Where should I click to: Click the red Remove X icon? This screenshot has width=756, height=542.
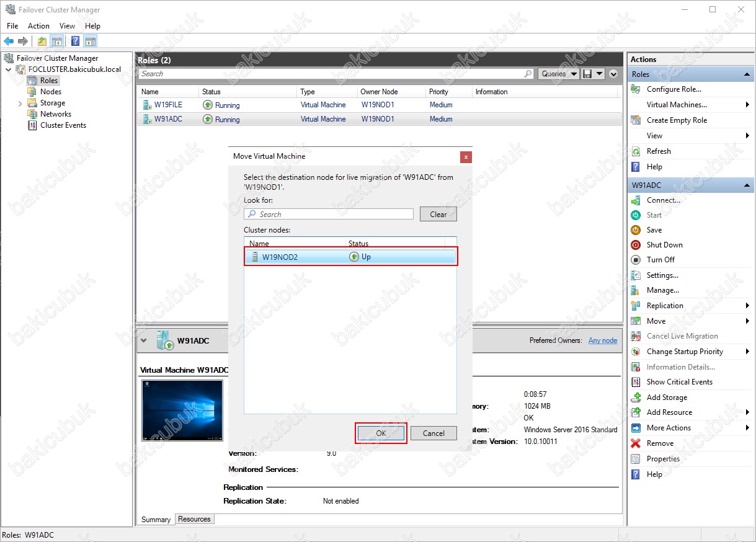point(636,443)
